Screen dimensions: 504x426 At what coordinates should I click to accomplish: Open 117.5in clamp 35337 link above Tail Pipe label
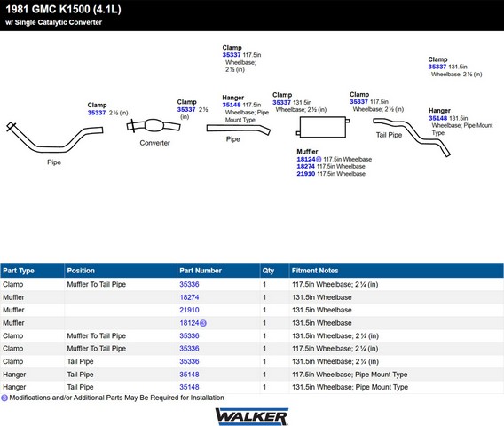[358, 102]
